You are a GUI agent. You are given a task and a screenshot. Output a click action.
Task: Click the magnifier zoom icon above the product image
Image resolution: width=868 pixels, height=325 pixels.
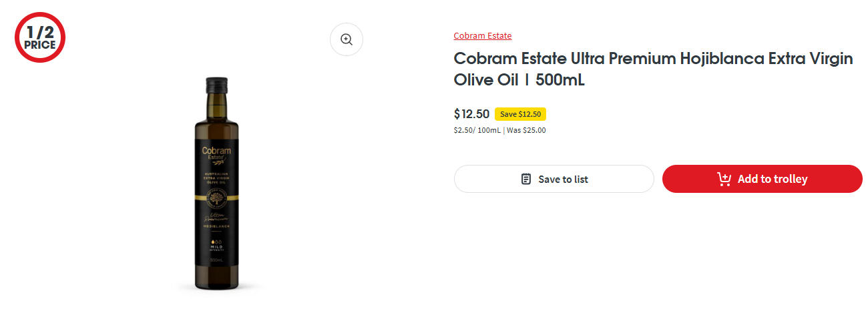click(x=347, y=39)
